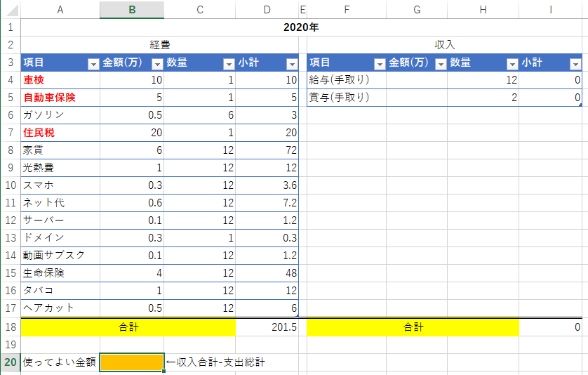
Task: Select column A header
Action: pos(60,10)
